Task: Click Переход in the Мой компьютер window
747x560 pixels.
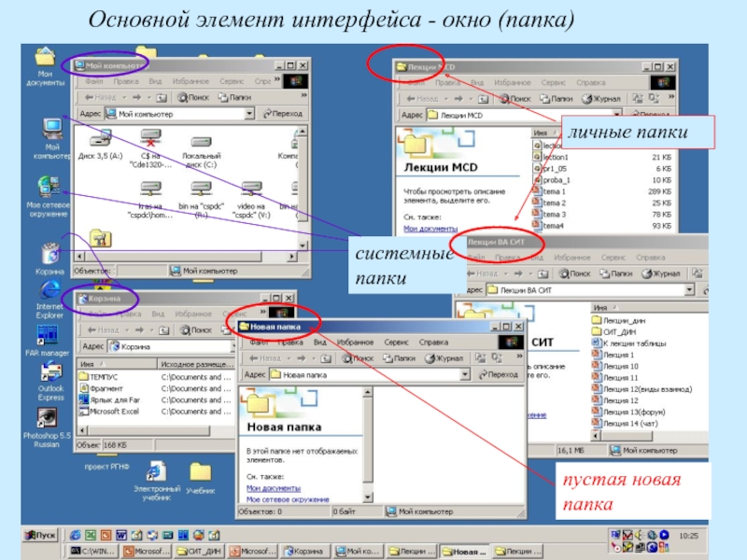Action: click(283, 113)
